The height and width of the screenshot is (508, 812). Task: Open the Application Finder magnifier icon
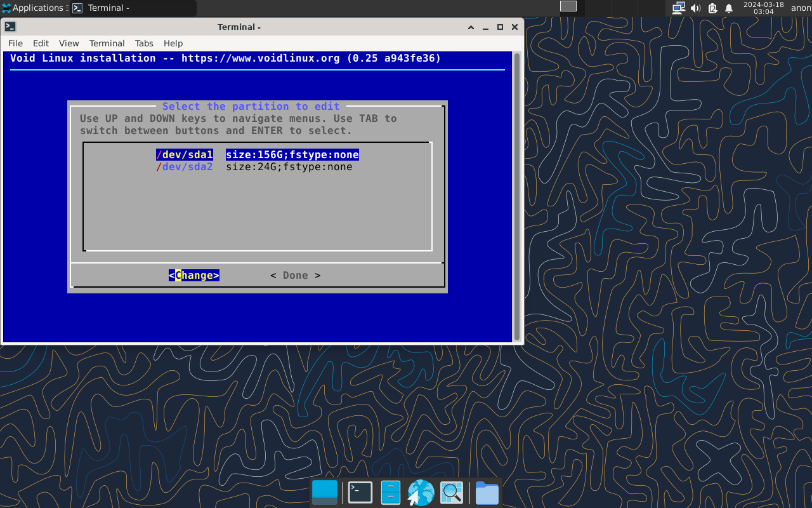pyautogui.click(x=452, y=493)
